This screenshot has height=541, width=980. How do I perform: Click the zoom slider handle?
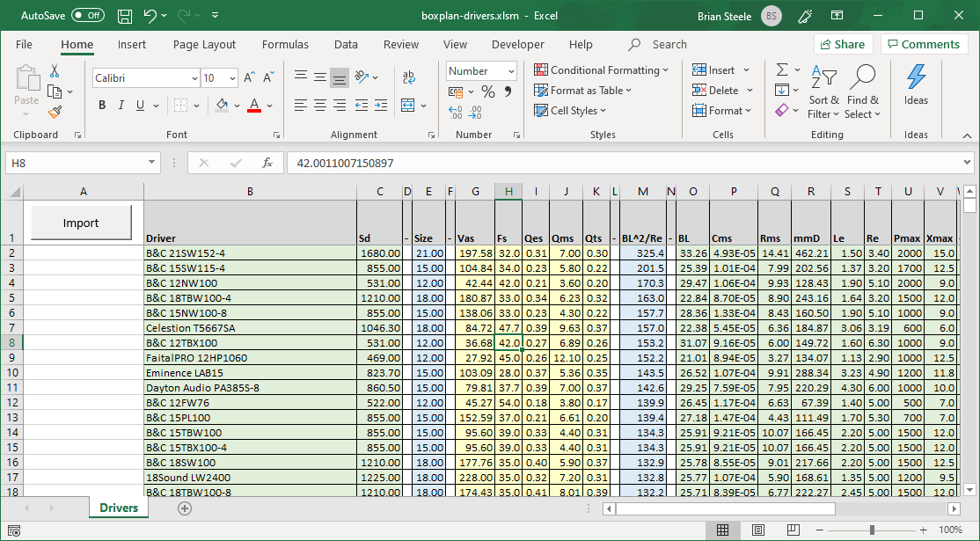coord(872,530)
